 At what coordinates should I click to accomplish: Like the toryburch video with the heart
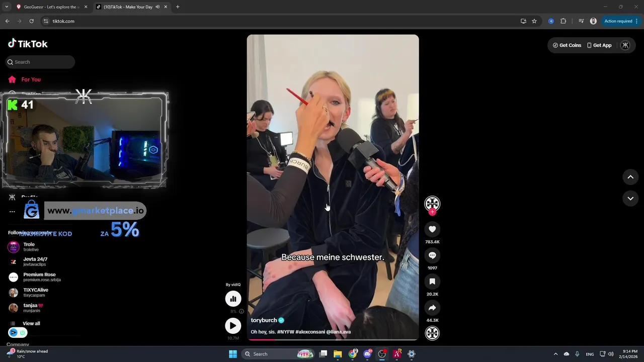[x=432, y=229]
